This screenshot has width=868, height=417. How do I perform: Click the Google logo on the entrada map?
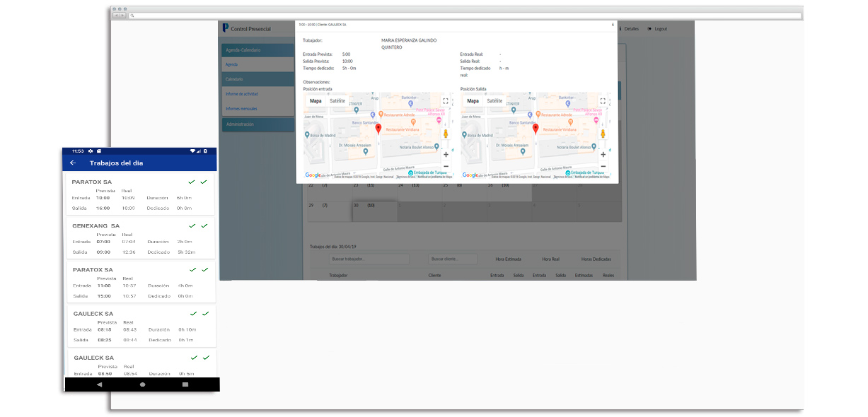[x=312, y=175]
